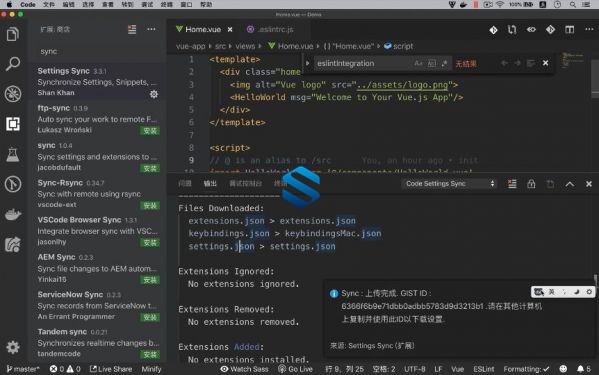Install the AEM Sync extension
The image size is (599, 375).
point(150,280)
